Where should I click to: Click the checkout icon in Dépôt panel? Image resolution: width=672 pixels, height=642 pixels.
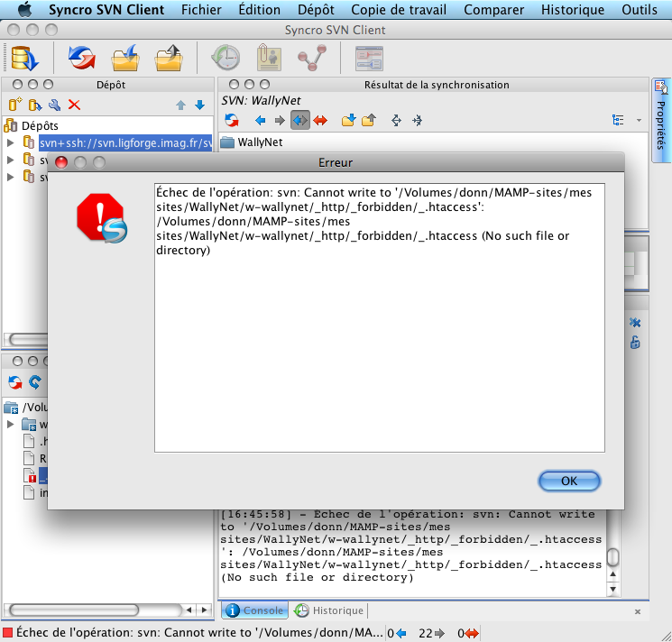(x=34, y=105)
